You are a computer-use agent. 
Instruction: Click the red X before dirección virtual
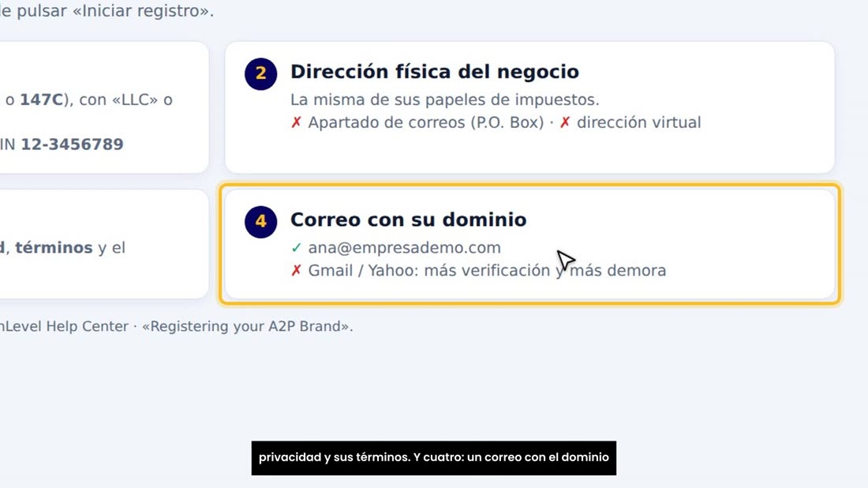[565, 122]
